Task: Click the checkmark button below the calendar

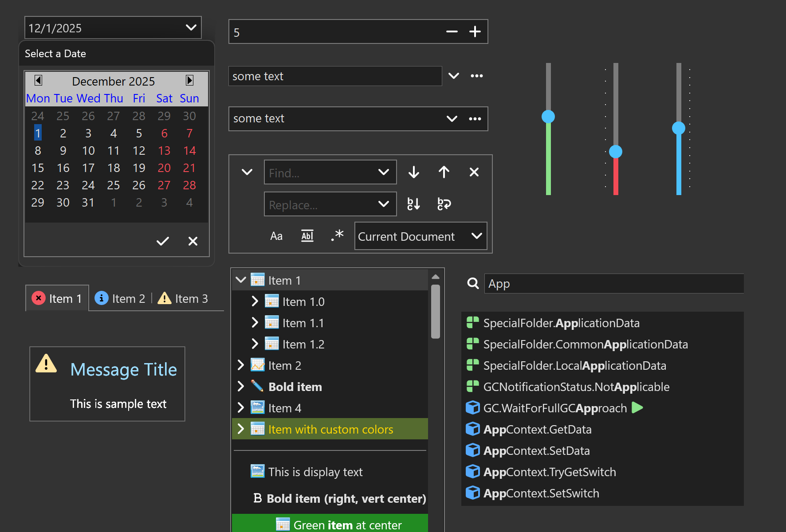Action: click(162, 241)
